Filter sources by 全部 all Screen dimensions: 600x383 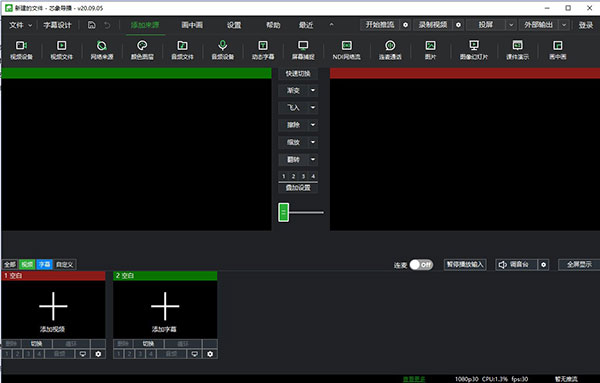(10, 264)
